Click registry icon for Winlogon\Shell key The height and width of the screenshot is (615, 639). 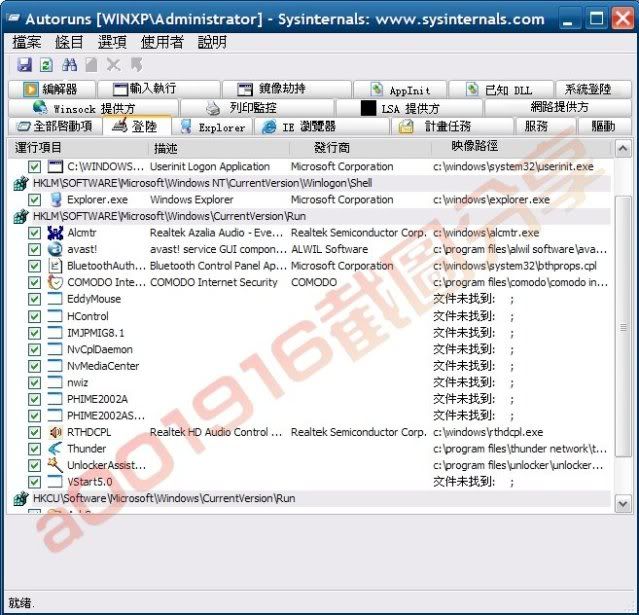[x=21, y=183]
